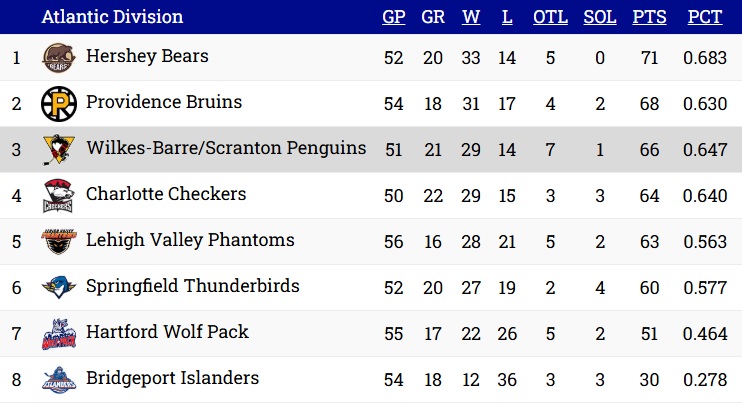Click the Hershey Bears team logo
Image resolution: width=742 pixels, height=403 pixels.
coord(59,57)
